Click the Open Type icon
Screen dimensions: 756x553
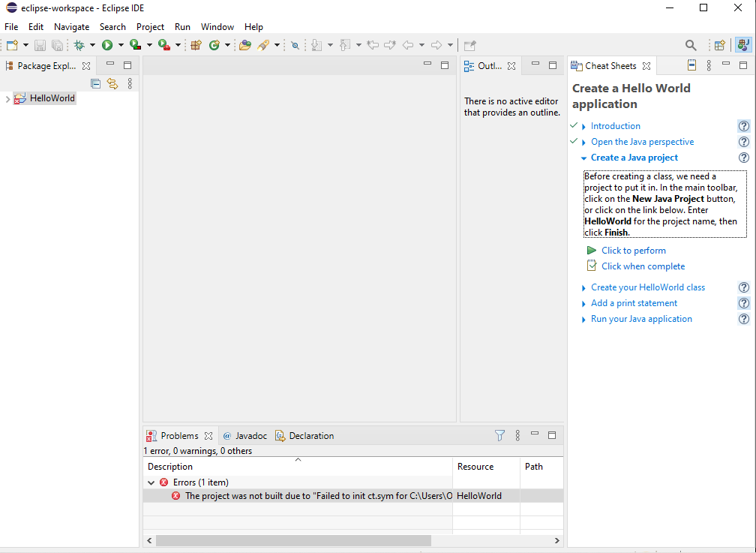245,45
